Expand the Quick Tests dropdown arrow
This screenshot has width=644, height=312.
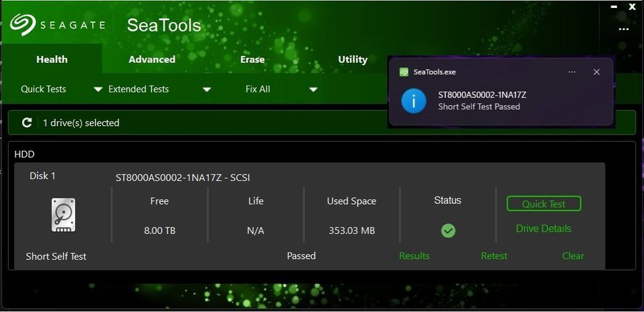[98, 89]
